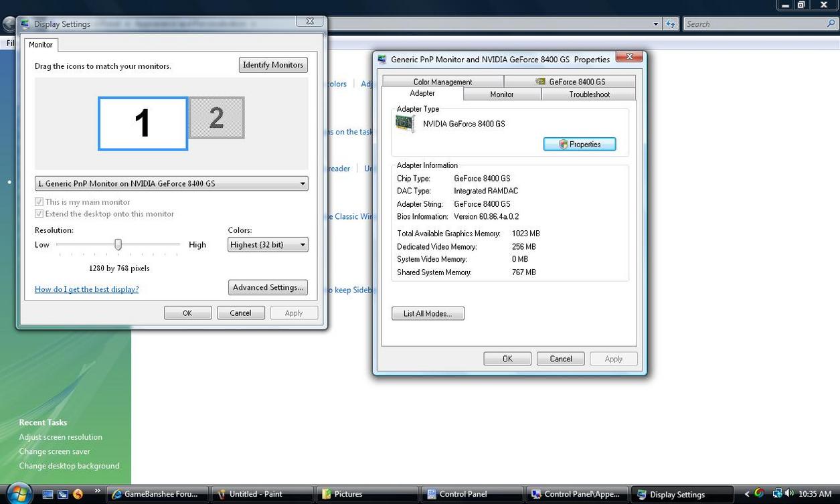
Task: Click List All Modes button
Action: (428, 313)
